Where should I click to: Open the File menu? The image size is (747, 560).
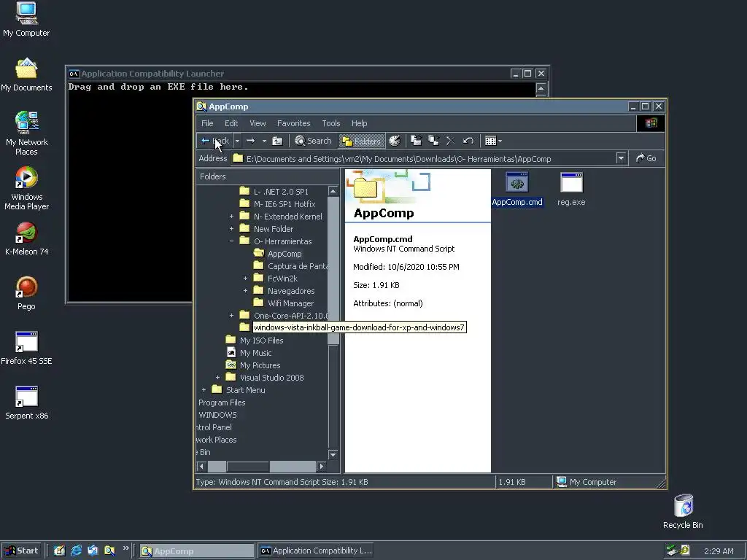207,123
